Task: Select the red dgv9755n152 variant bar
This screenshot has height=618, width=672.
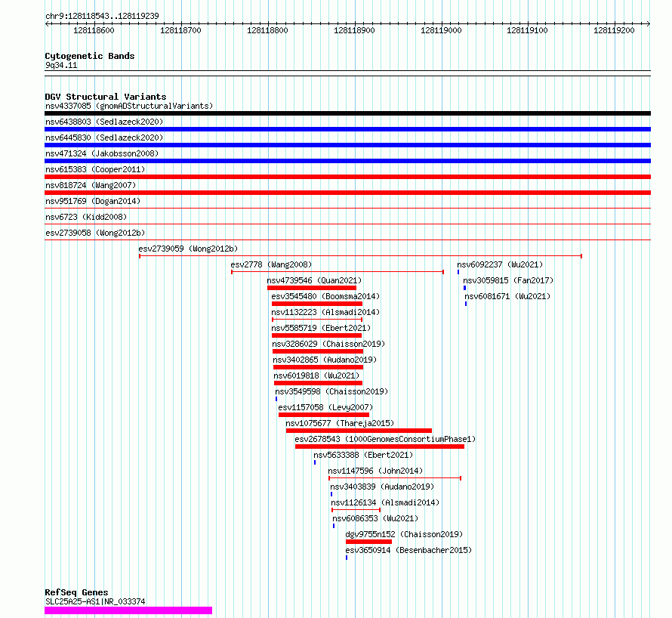Action: click(368, 542)
